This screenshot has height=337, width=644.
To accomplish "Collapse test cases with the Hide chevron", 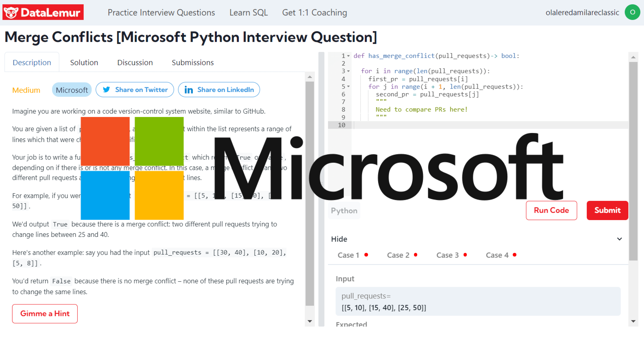I will (619, 239).
